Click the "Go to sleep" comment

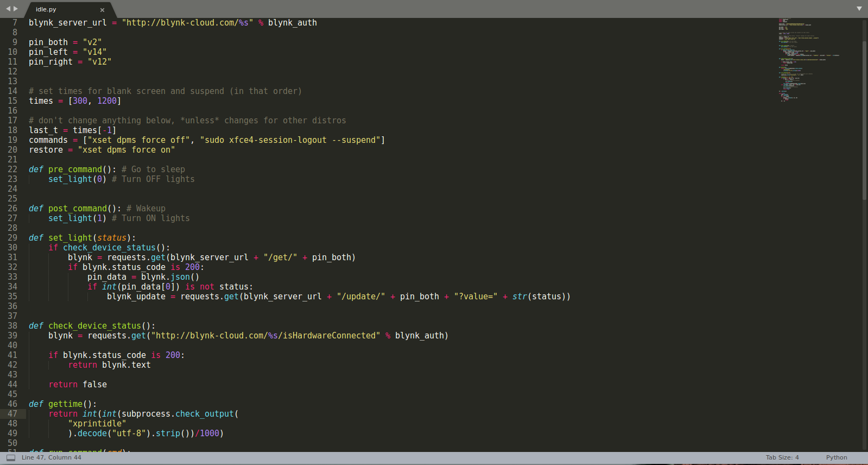pos(153,169)
